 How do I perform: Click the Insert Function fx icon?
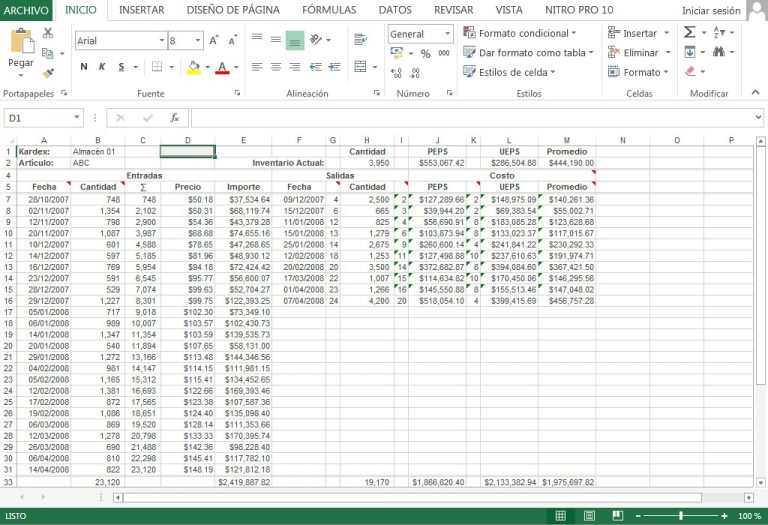[x=174, y=118]
